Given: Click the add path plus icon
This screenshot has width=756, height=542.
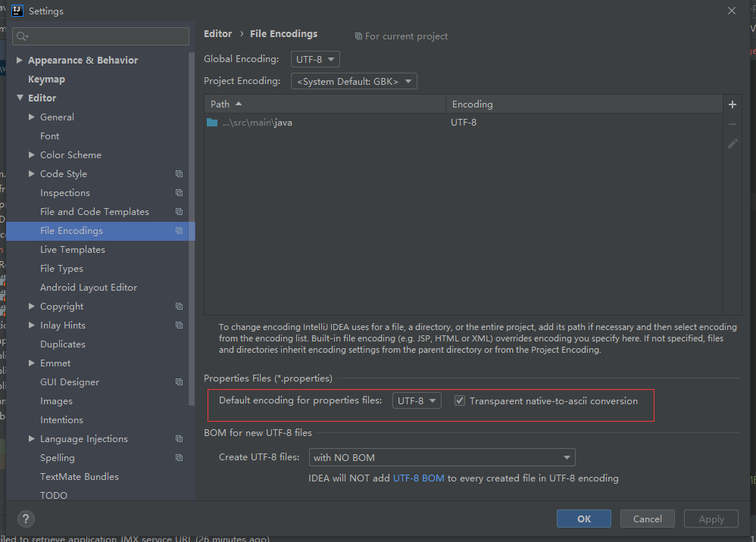Looking at the screenshot, I should tap(733, 104).
